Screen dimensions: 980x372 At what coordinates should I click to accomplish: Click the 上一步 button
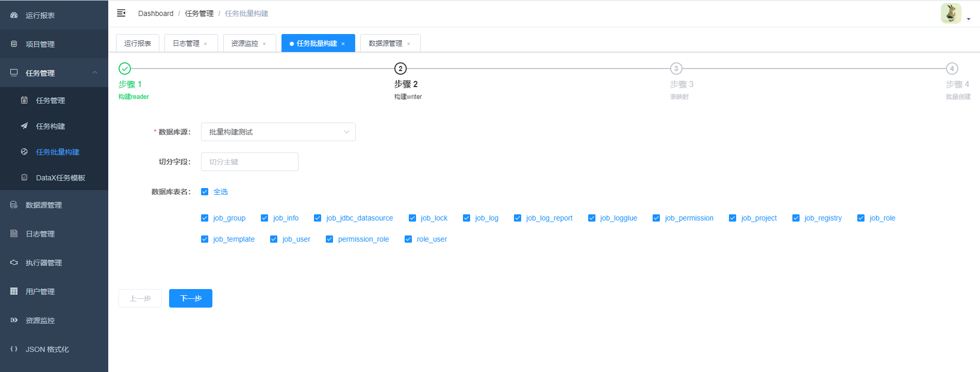[x=140, y=298]
